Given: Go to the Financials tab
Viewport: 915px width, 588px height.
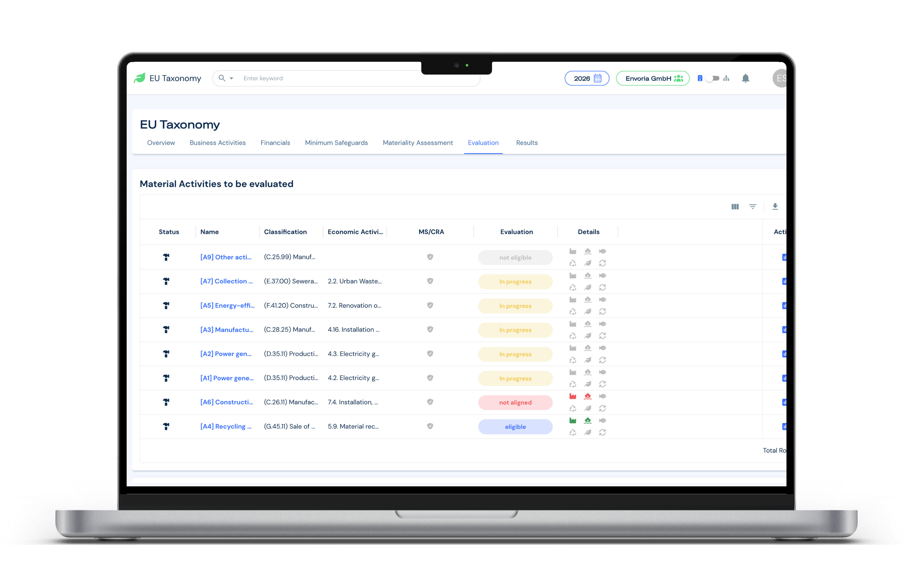Looking at the screenshot, I should pyautogui.click(x=275, y=143).
